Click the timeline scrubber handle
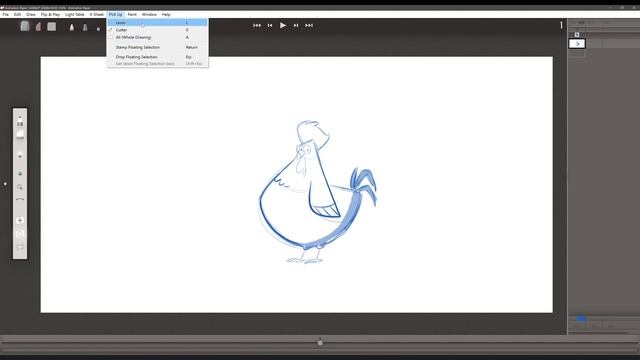 coord(320,343)
